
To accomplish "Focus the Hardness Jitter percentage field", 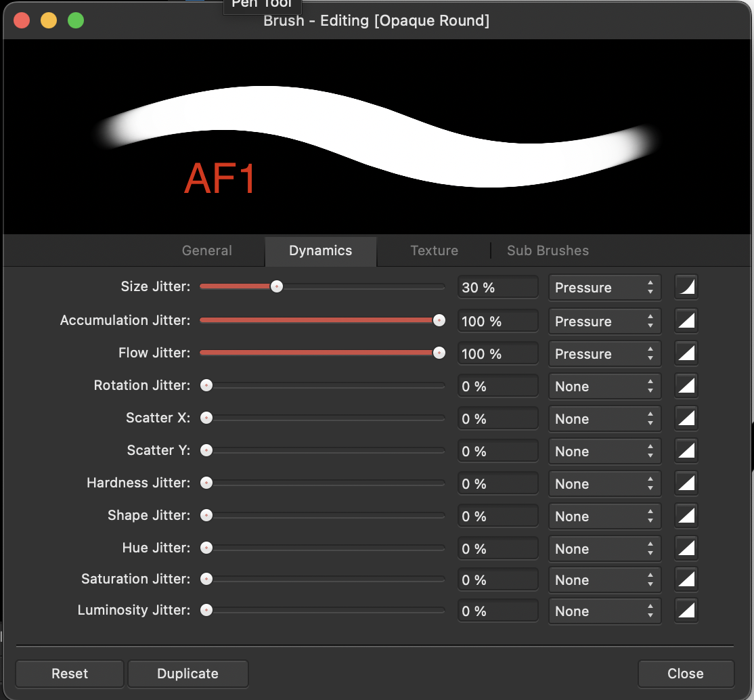I will click(x=497, y=483).
